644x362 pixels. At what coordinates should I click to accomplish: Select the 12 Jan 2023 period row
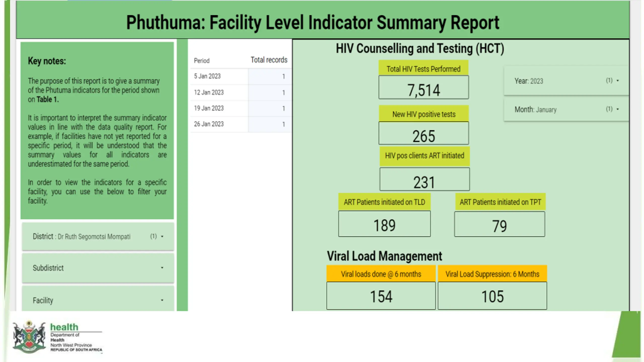[241, 93]
